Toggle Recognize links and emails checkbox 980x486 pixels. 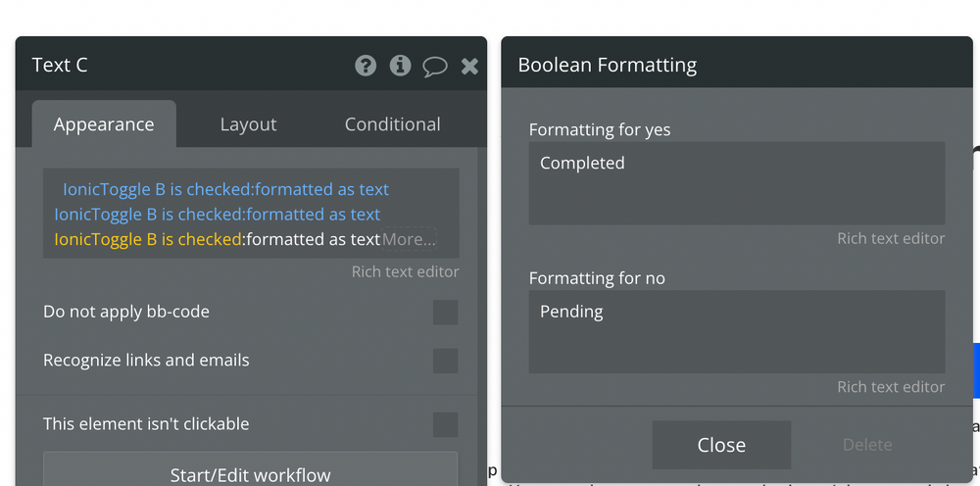[x=446, y=361]
